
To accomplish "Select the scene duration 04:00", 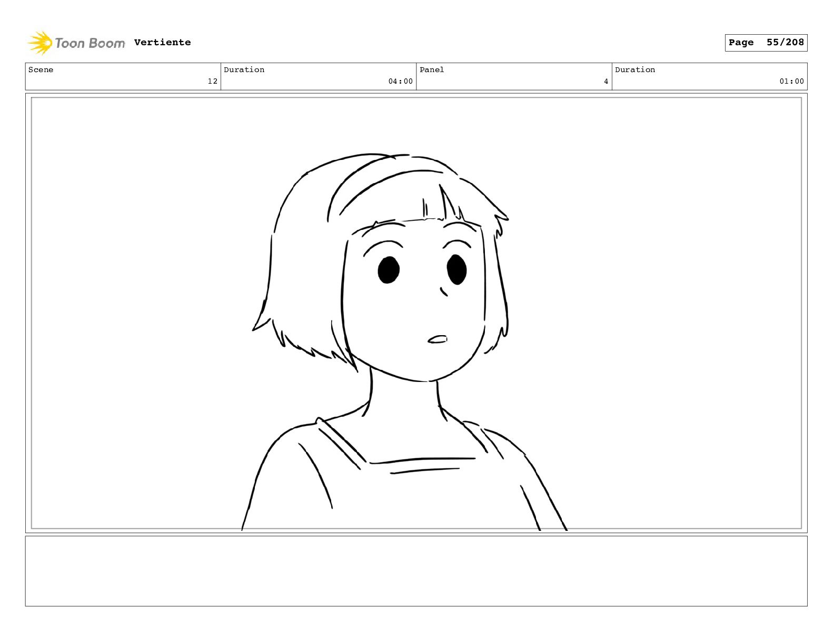I will point(400,81).
